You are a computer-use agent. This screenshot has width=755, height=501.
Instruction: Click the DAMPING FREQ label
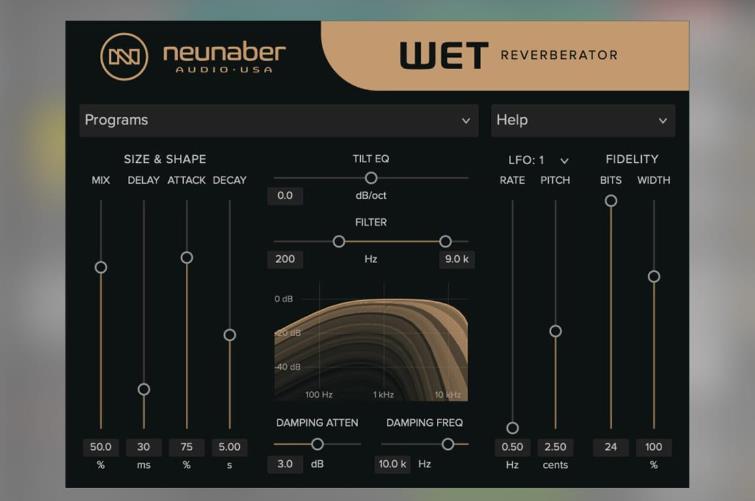[x=424, y=422]
